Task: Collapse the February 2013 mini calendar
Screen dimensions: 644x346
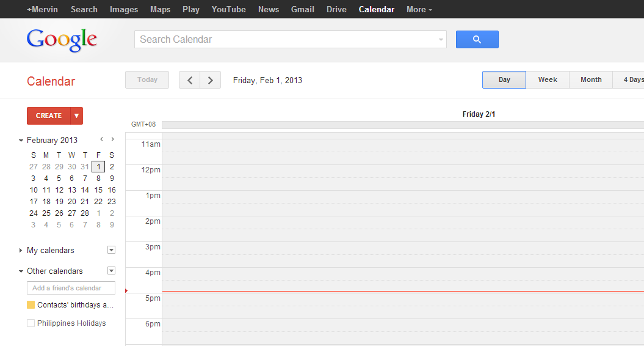Action: click(21, 141)
